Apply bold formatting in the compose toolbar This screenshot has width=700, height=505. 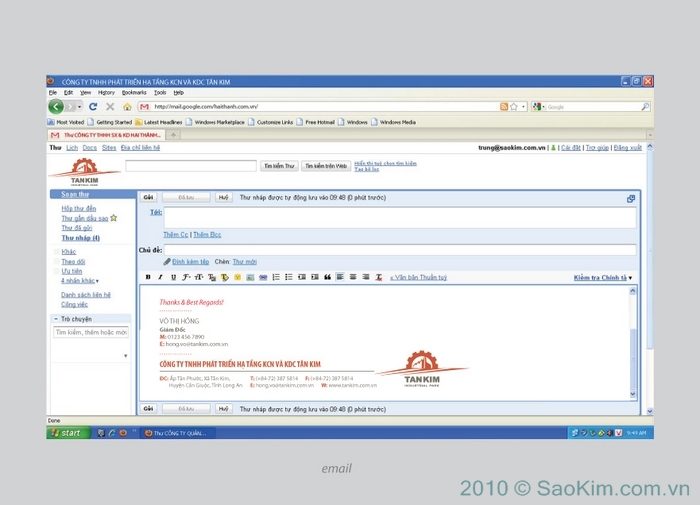pyautogui.click(x=148, y=277)
